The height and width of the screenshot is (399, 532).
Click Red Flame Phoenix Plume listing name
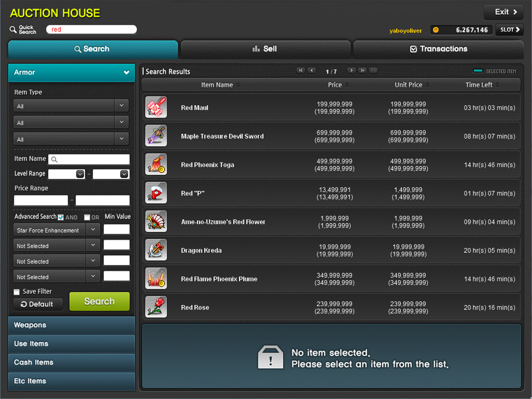(x=219, y=279)
